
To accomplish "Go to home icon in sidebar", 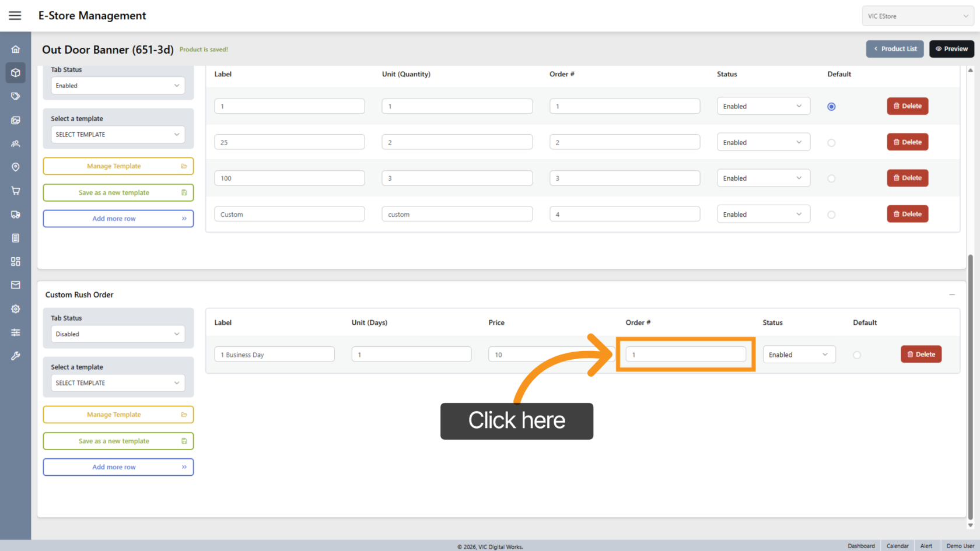I will [x=16, y=50].
